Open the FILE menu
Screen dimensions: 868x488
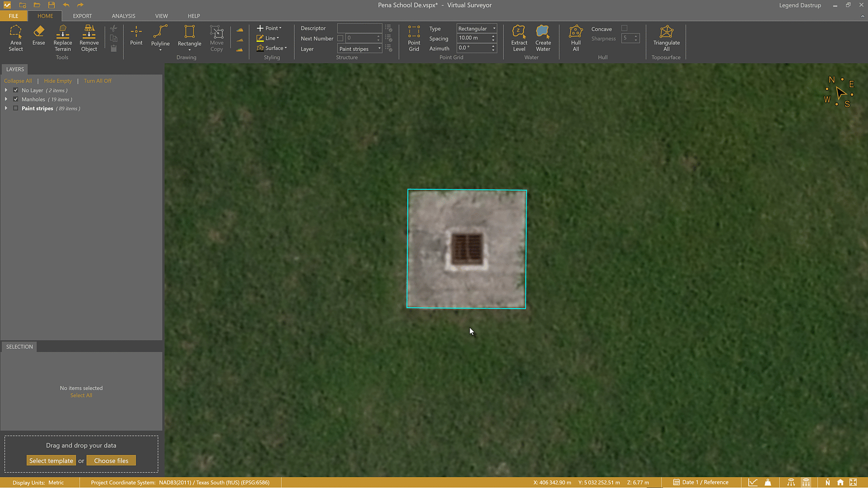pos(13,16)
